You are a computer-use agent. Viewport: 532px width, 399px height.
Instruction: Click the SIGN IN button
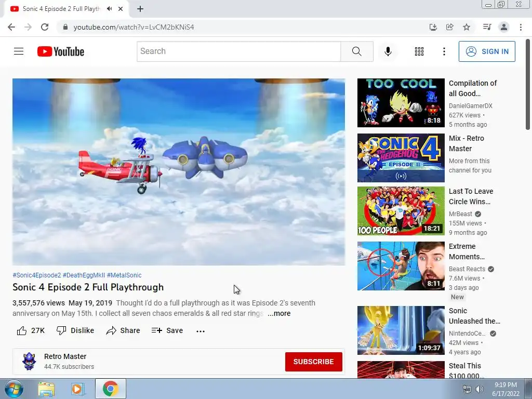[487, 51]
